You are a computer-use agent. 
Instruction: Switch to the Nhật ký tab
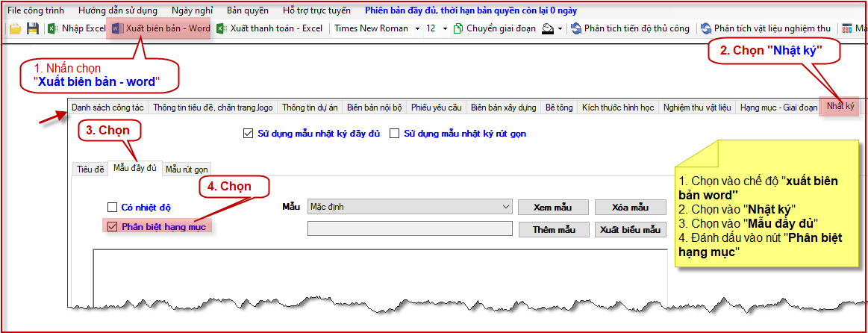pyautogui.click(x=840, y=108)
